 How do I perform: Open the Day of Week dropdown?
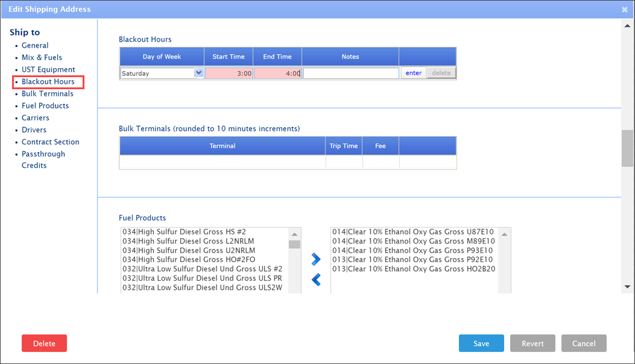(162, 73)
